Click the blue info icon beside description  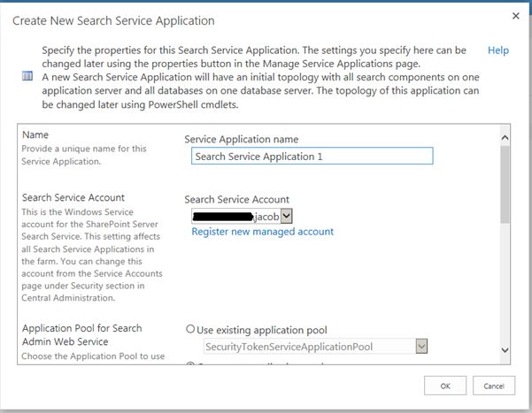(27, 76)
